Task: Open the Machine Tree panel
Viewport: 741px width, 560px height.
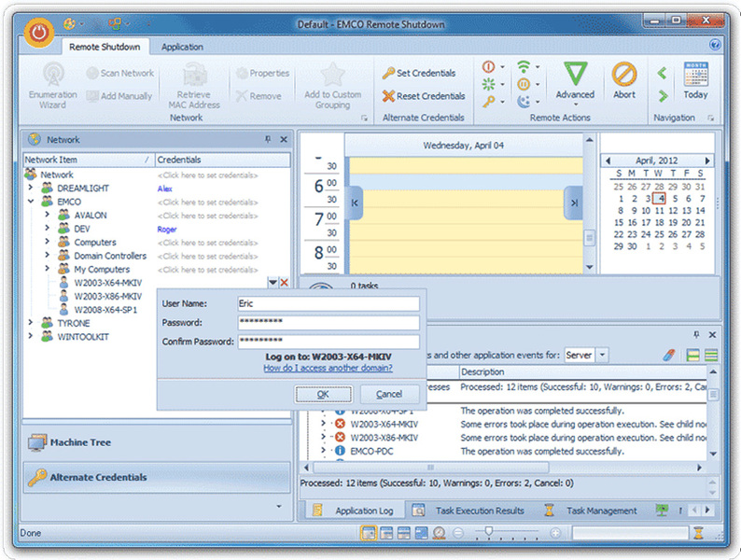Action: click(x=157, y=442)
